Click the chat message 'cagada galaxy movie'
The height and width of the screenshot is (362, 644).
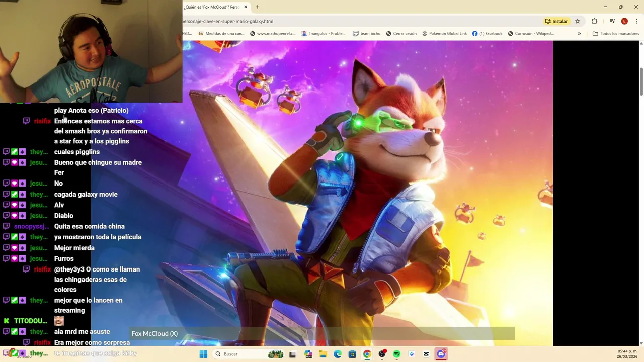86,194
